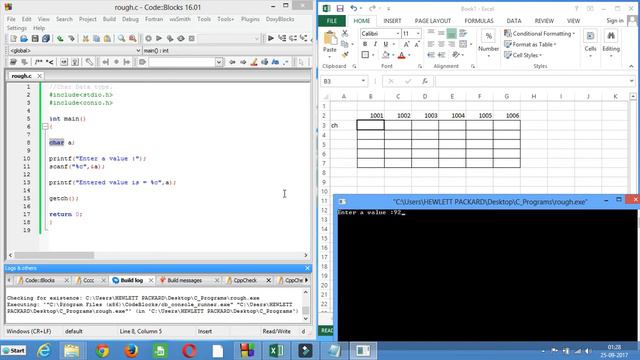This screenshot has height=360, width=640.
Task: Click Excel Number group button
Action: (x=488, y=44)
